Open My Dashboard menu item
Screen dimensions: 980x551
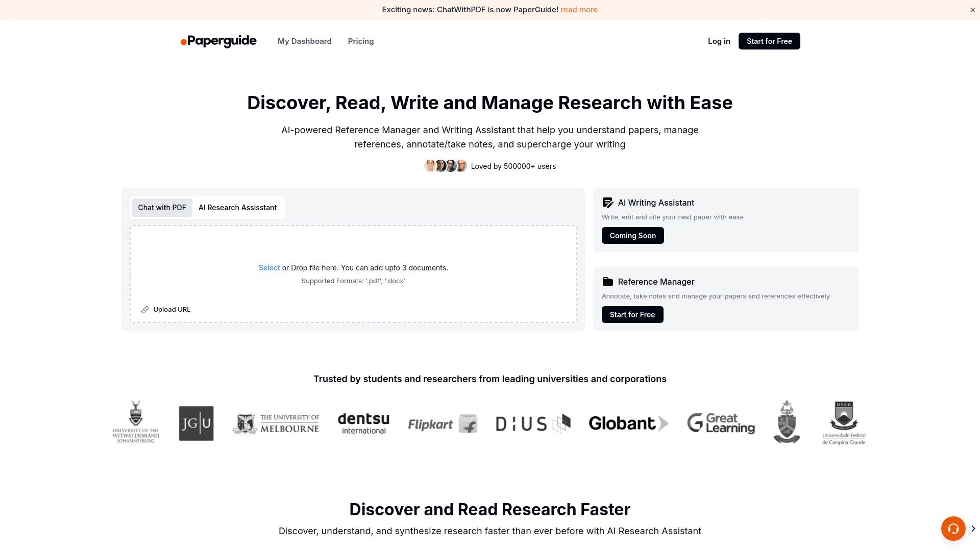[x=304, y=41]
